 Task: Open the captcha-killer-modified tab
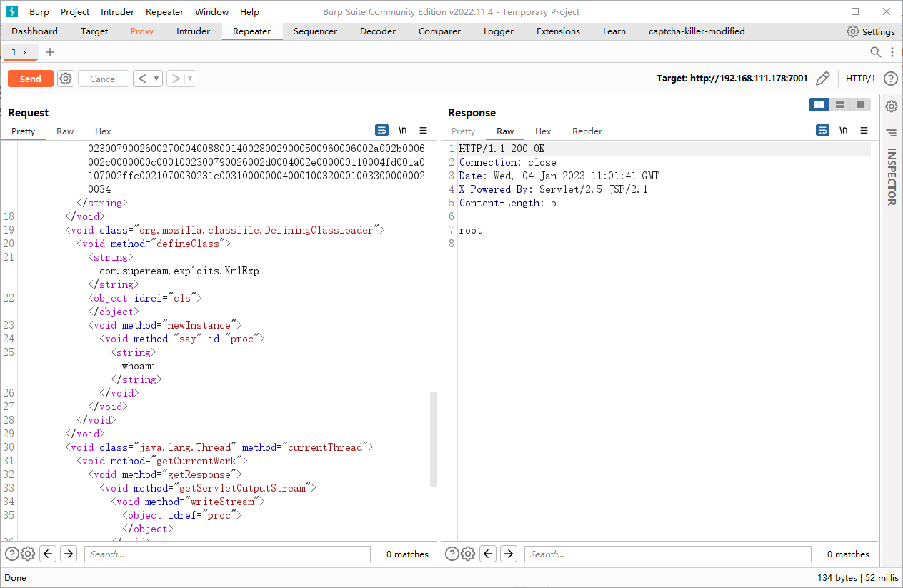[x=697, y=31]
